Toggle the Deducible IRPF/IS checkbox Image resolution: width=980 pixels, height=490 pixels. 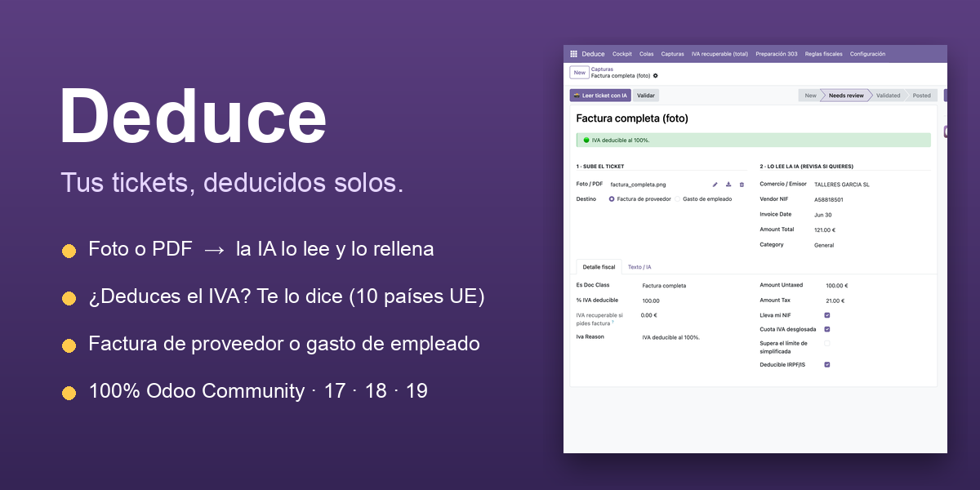(827, 365)
